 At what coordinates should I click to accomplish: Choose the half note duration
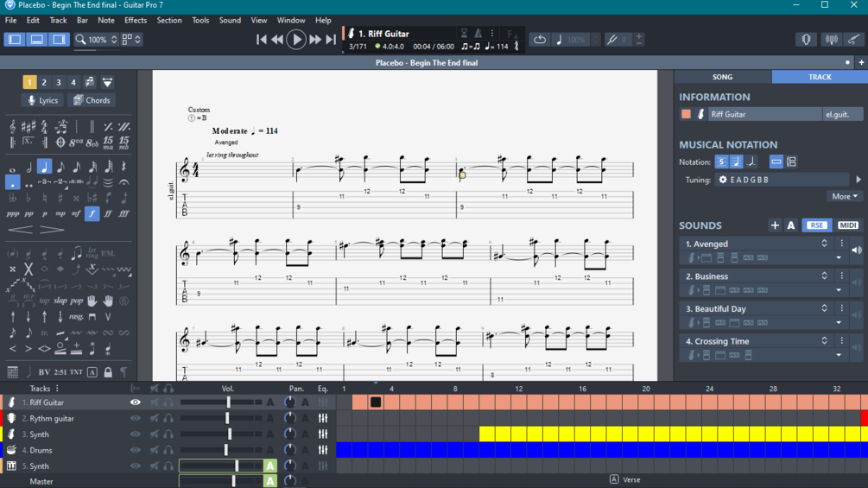(29, 167)
